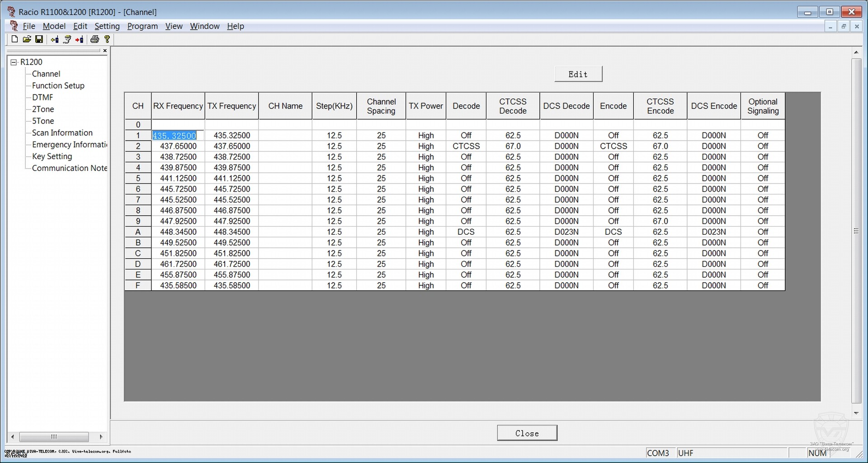This screenshot has height=463, width=868.
Task: Click the Open file folder icon
Action: tap(27, 39)
